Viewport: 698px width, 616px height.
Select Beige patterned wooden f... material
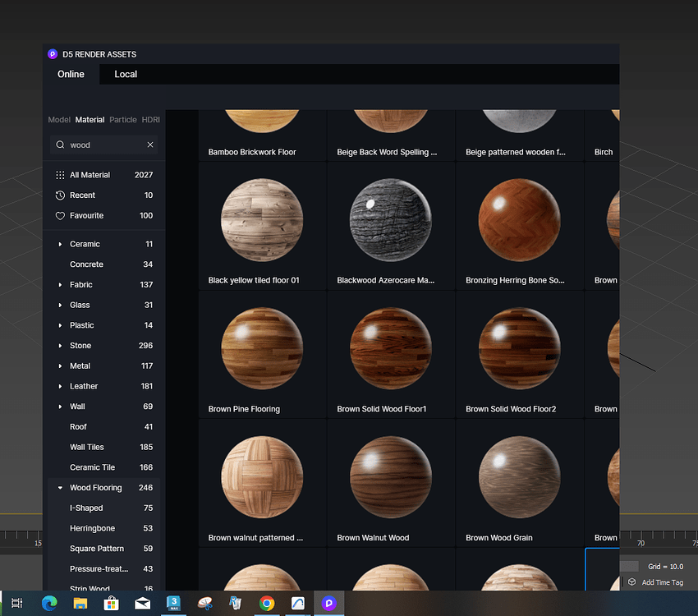pyautogui.click(x=520, y=136)
